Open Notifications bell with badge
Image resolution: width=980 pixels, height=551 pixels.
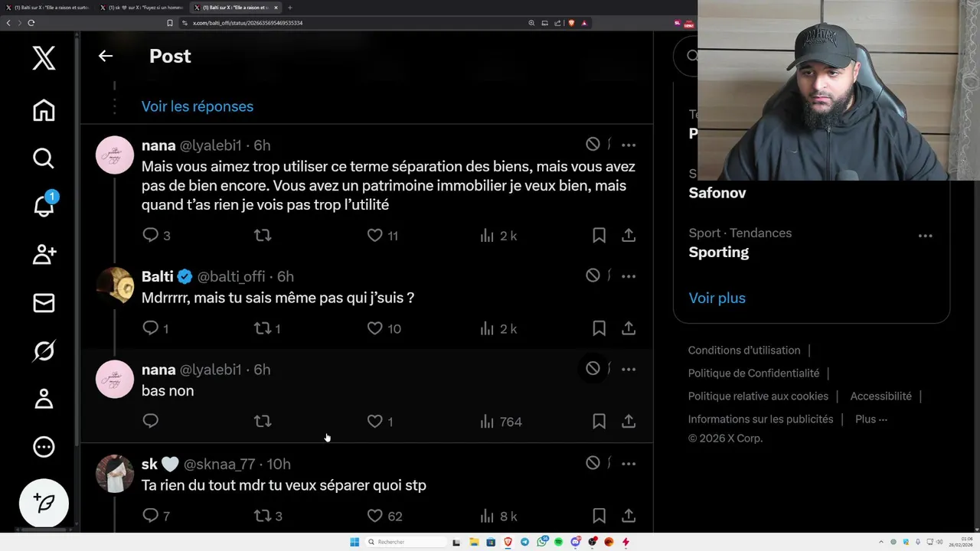44,204
